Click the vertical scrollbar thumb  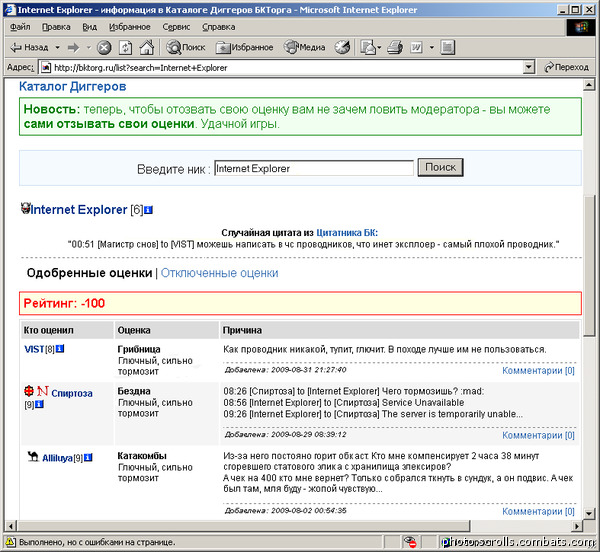(589, 266)
